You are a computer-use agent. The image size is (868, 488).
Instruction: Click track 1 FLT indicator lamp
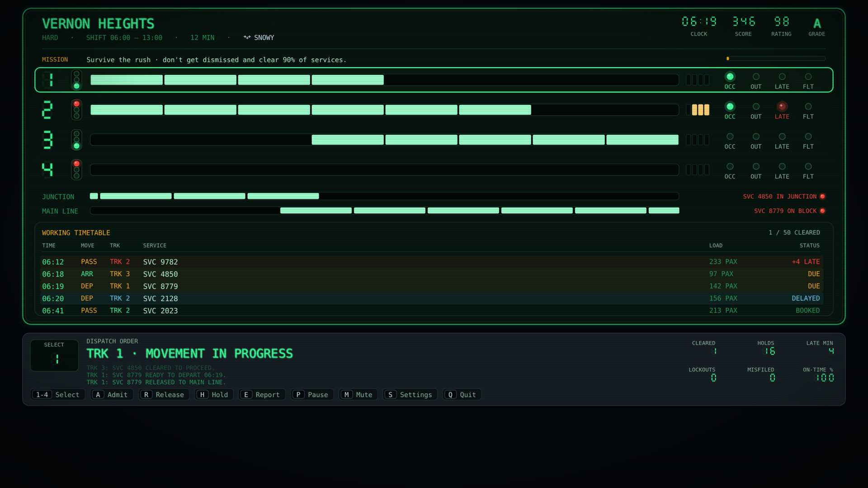(808, 77)
